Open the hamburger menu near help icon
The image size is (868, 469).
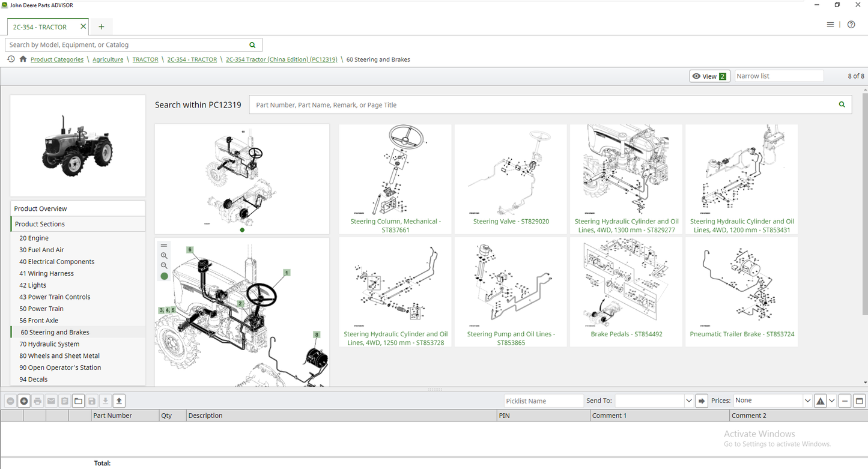pos(831,24)
